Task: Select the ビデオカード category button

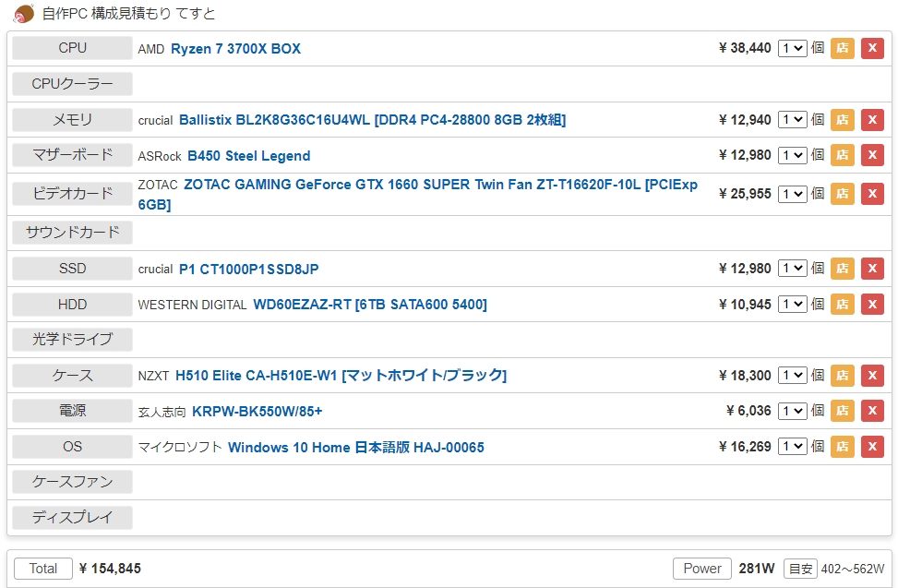Action: 72,194
